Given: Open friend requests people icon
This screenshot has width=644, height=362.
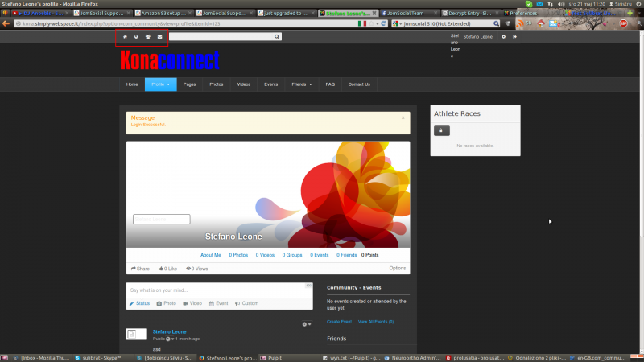Looking at the screenshot, I should click(148, 37).
